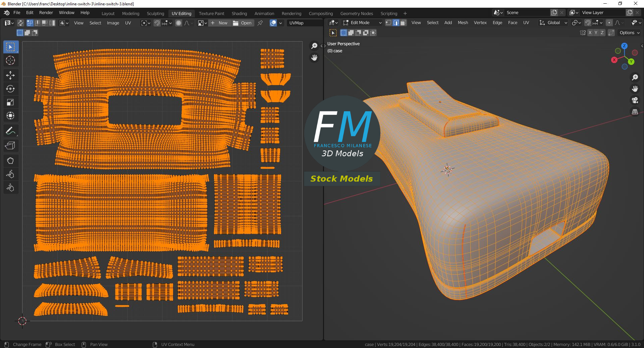Toggle UV sync selection
644x348 pixels.
point(20,23)
